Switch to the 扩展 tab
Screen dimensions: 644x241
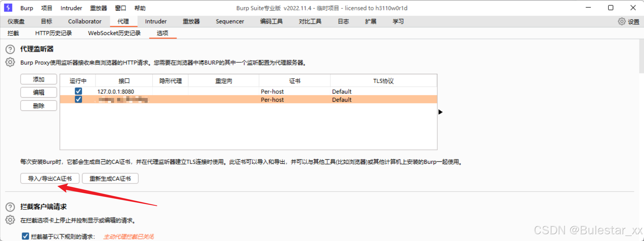click(371, 21)
